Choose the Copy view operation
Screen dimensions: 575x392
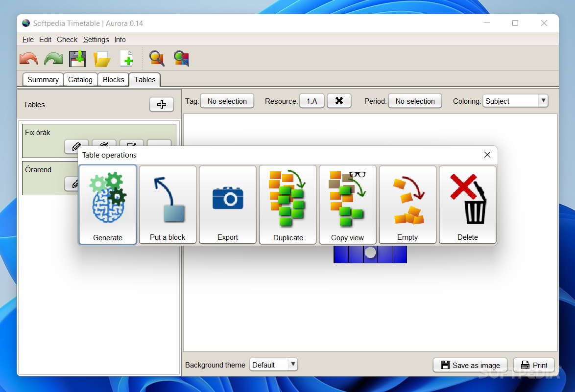pos(348,205)
